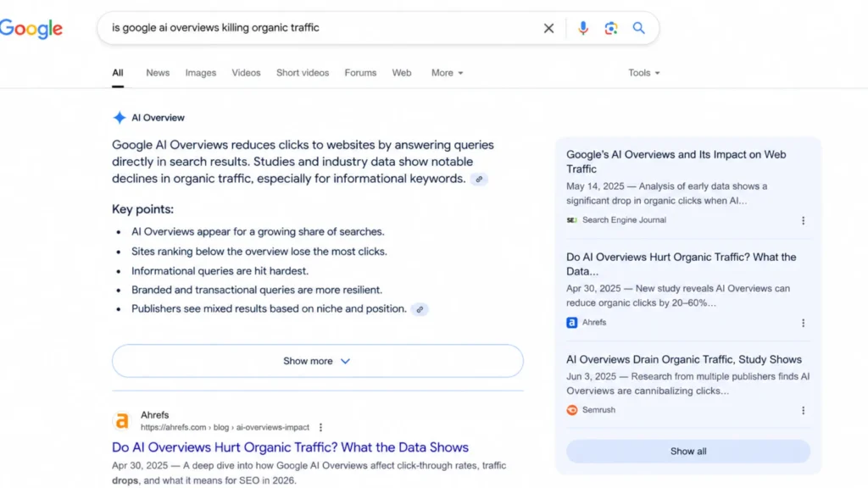Open 'AI Overviews Drain Organic Traffic' article

coord(684,359)
